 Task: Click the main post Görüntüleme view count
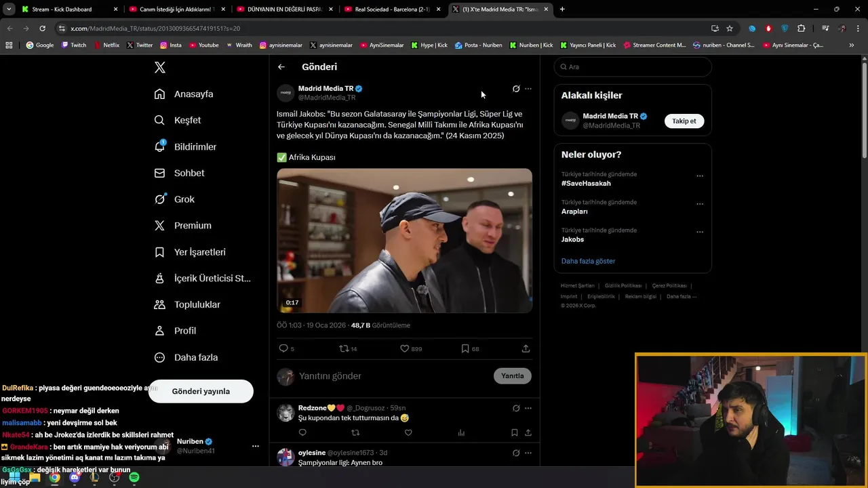380,325
